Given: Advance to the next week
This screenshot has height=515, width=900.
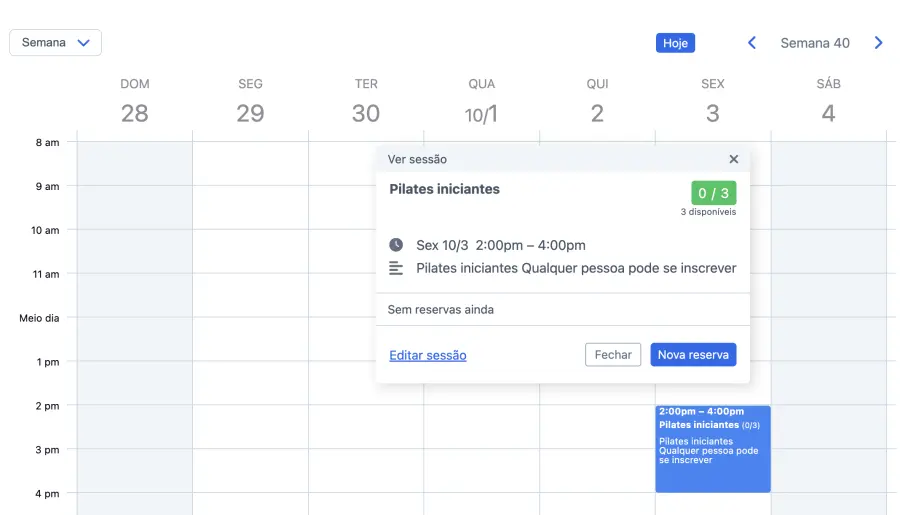Looking at the screenshot, I should [878, 43].
